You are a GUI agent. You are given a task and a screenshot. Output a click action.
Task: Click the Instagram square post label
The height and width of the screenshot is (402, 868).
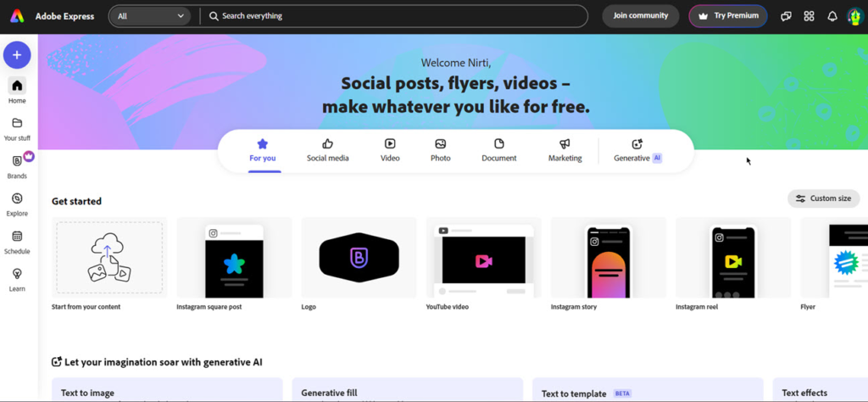[x=209, y=307]
